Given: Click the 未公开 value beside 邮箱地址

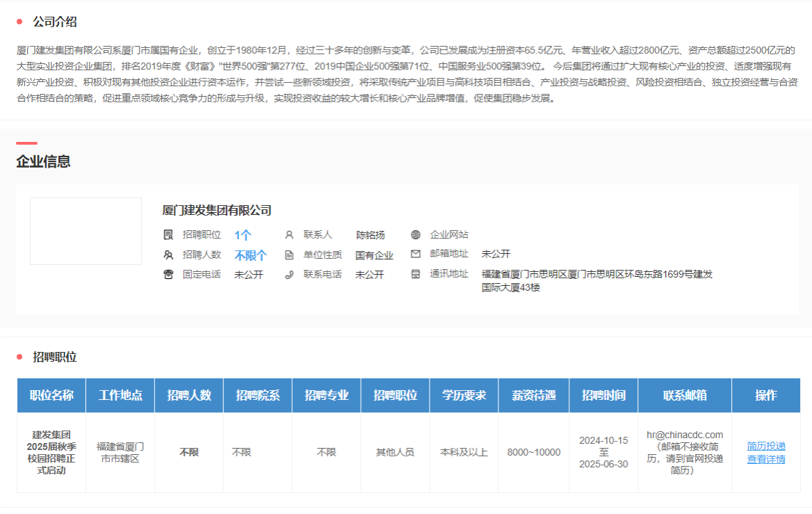Looking at the screenshot, I should click(496, 254).
